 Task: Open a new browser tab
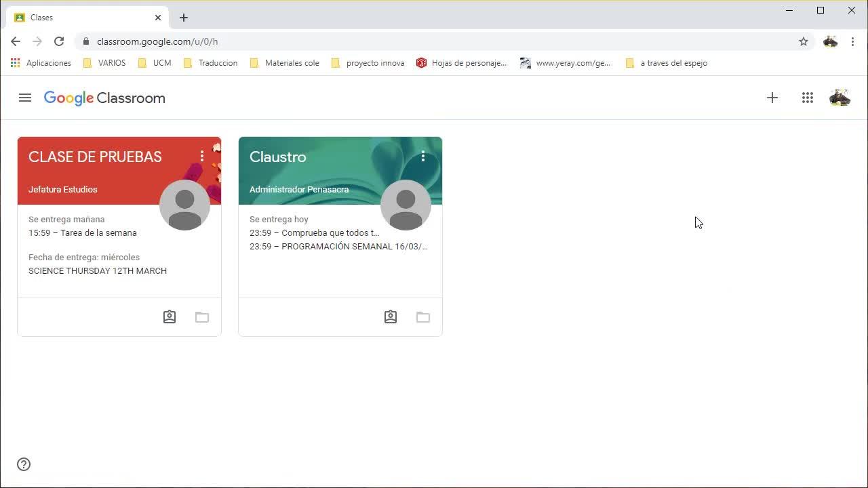[184, 18]
